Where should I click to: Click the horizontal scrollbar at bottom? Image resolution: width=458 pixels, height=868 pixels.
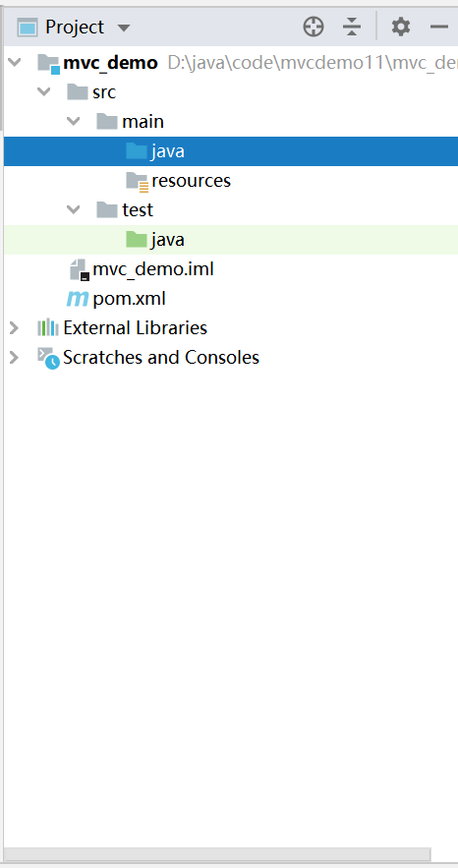click(x=217, y=854)
